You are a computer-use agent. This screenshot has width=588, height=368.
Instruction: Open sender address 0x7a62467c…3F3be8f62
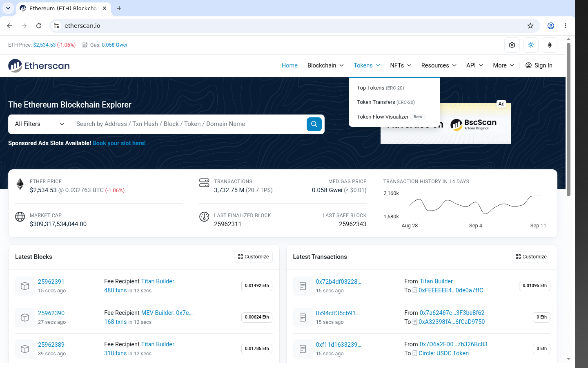pos(452,313)
